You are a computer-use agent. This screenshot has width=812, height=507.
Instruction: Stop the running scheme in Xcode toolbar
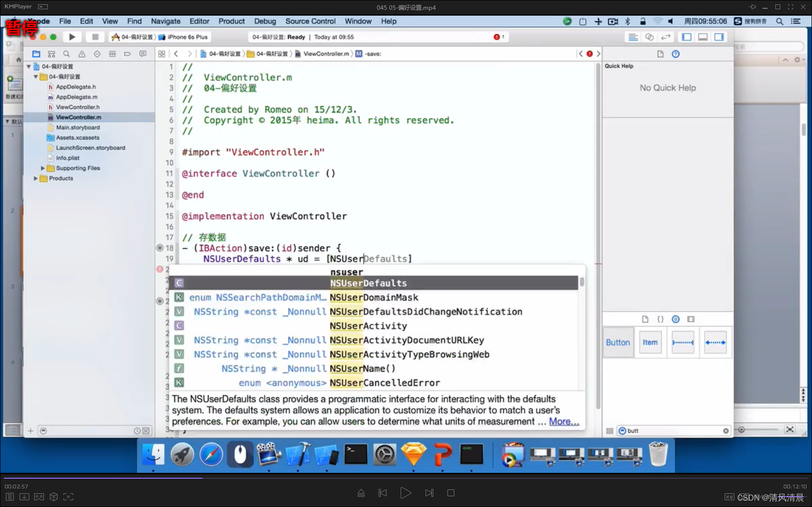click(x=95, y=37)
